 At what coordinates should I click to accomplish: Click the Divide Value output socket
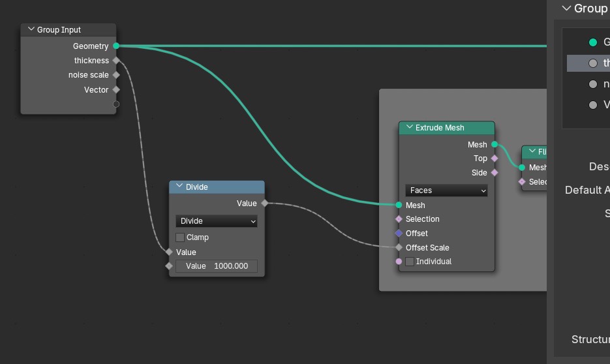click(264, 203)
